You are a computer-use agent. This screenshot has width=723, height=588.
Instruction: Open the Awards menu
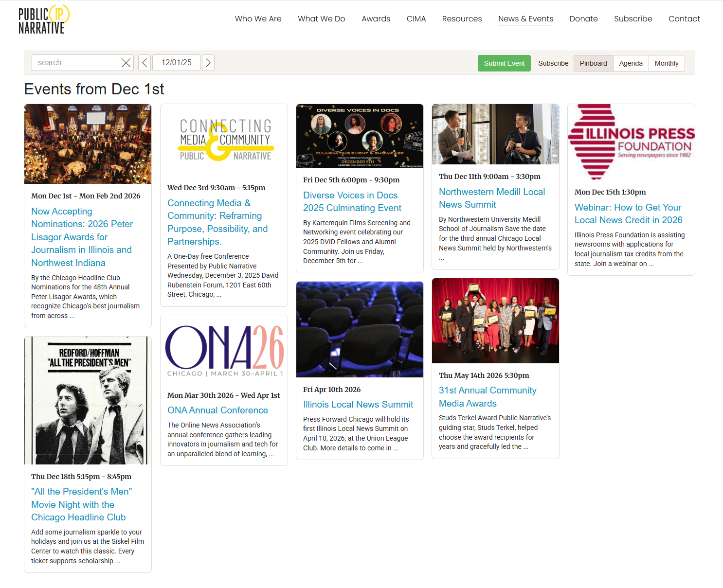click(x=376, y=19)
